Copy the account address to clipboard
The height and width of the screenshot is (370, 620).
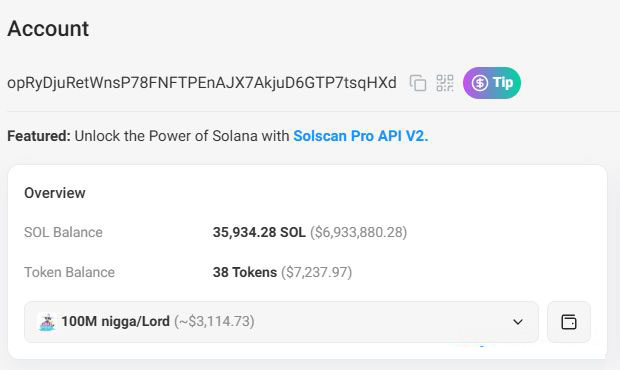(418, 83)
